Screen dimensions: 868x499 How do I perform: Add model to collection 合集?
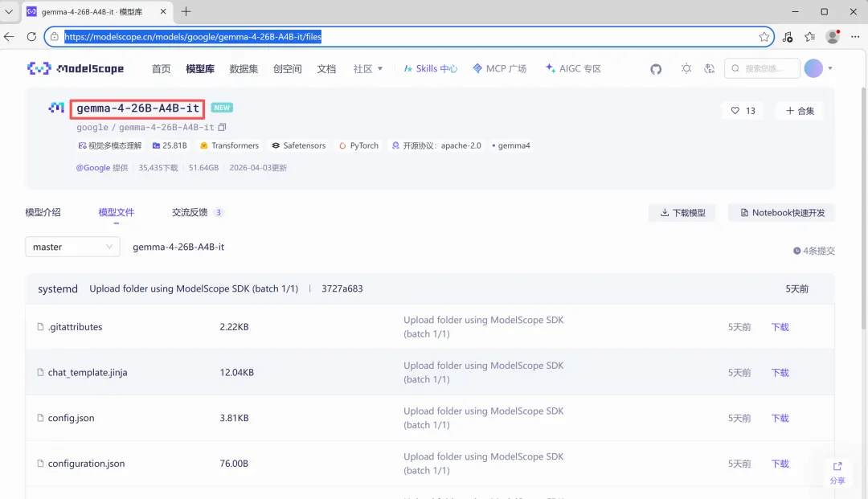click(800, 111)
